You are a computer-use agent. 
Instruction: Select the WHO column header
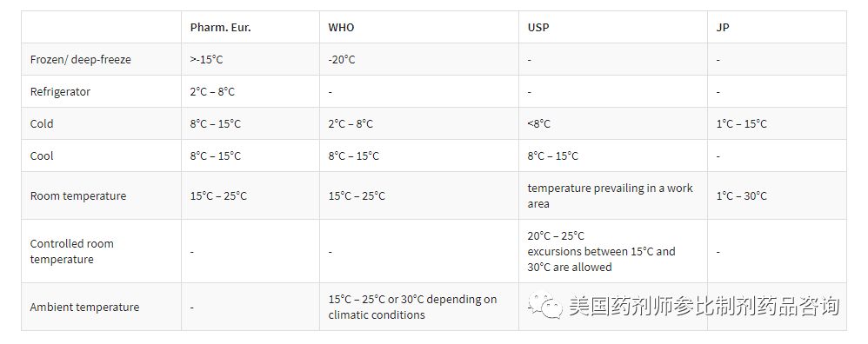(x=341, y=27)
